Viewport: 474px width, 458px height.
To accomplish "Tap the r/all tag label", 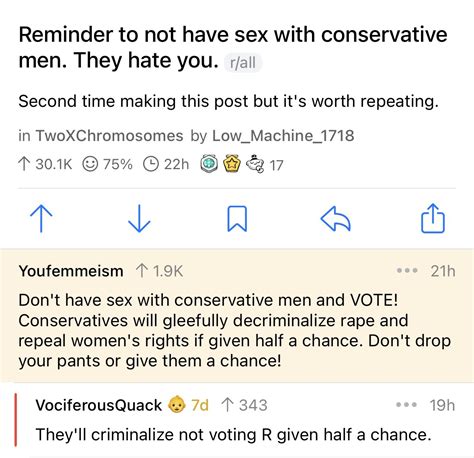I will pyautogui.click(x=243, y=62).
